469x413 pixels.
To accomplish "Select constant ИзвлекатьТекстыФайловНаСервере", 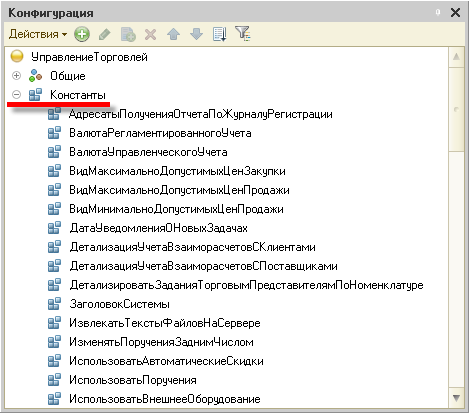I will (x=165, y=323).
